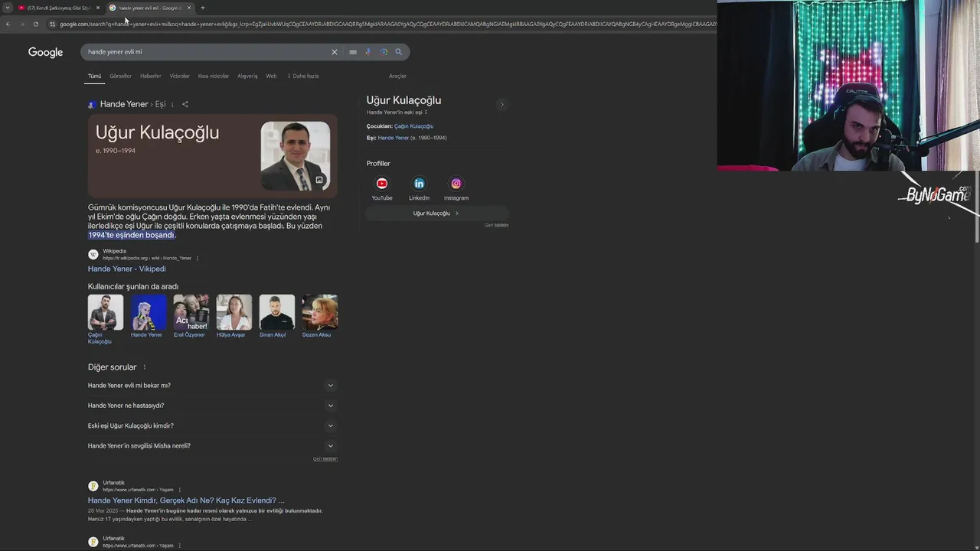Click the Uğur Kulaçoğlu panel button
The image size is (980, 551).
point(437,214)
